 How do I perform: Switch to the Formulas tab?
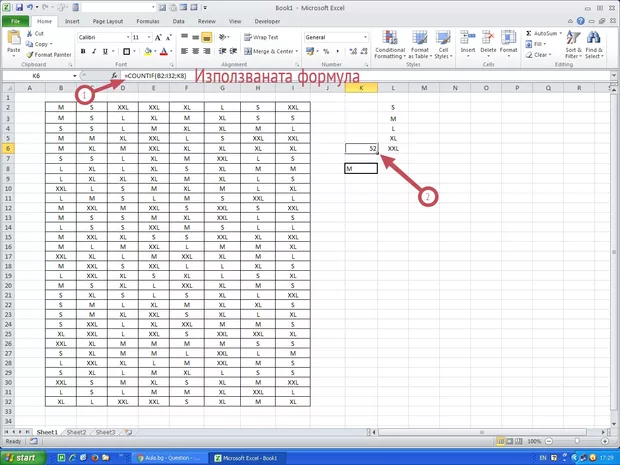(148, 21)
